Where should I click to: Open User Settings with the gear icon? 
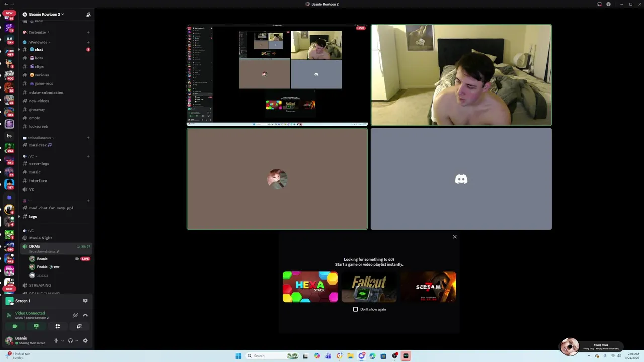tap(85, 340)
